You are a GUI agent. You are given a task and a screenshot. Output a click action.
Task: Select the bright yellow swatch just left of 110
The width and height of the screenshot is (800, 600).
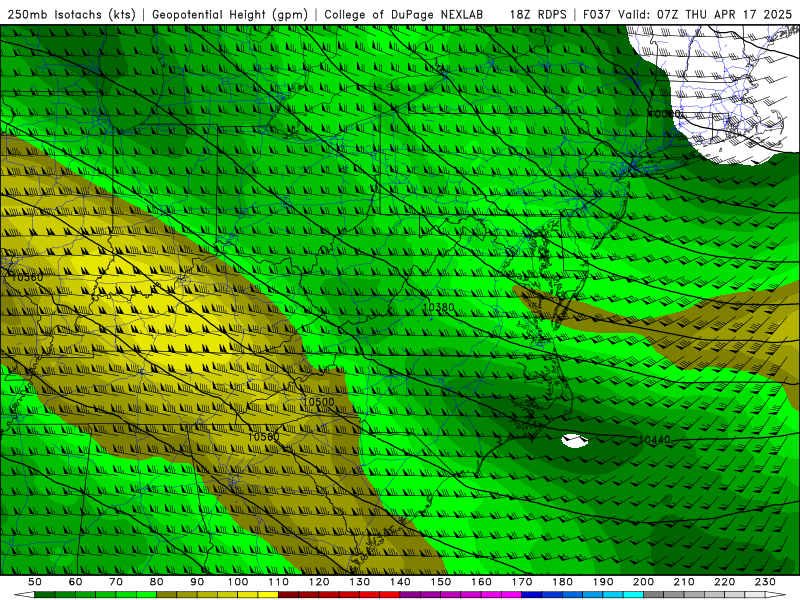coord(268,595)
